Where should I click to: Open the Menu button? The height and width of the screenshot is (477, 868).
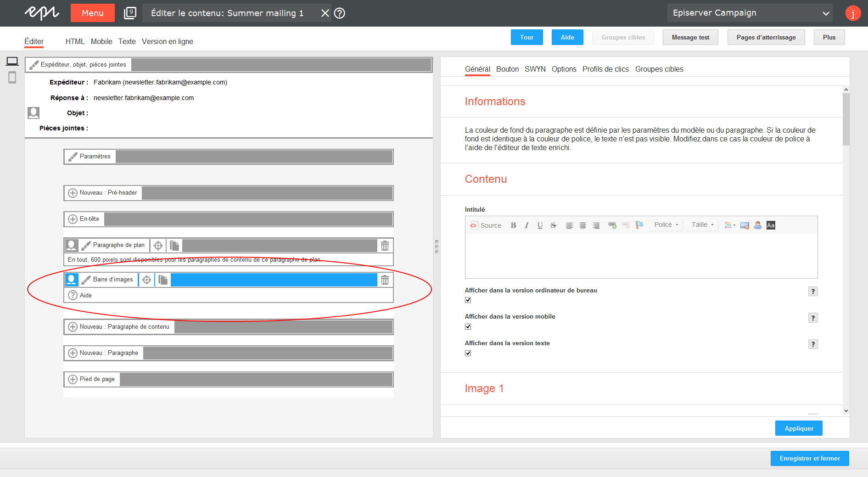[93, 13]
